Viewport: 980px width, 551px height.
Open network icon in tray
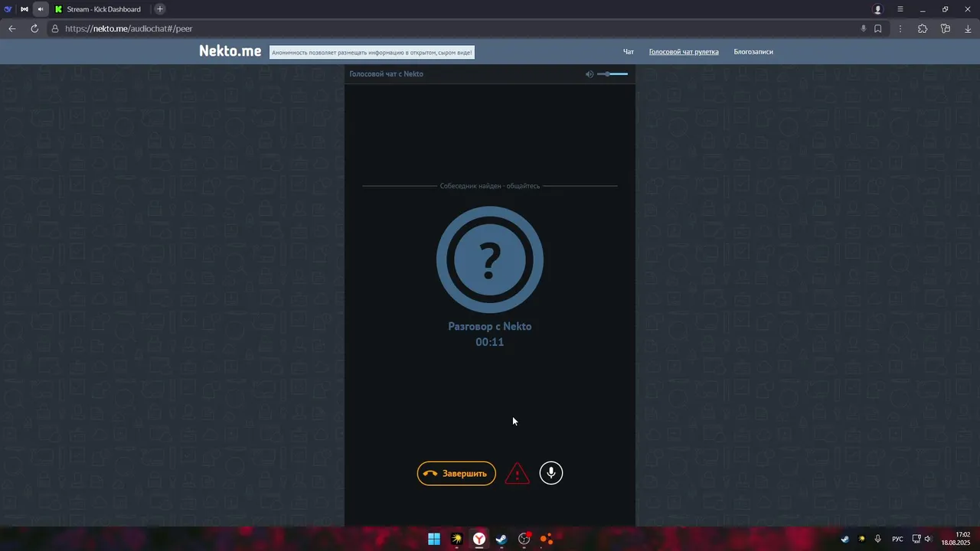(916, 539)
